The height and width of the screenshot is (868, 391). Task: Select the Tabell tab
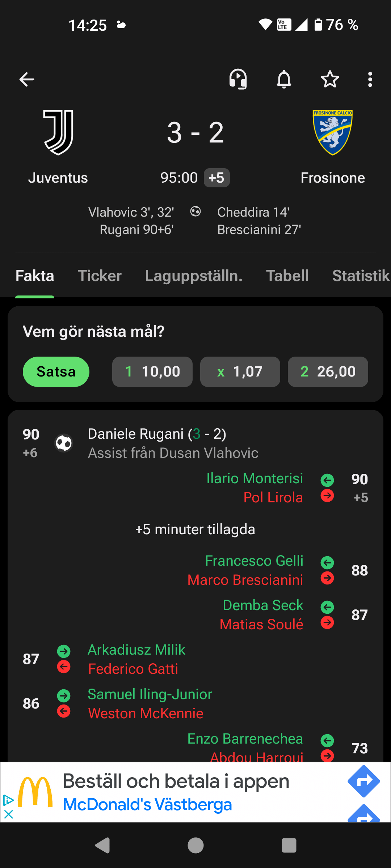tap(287, 276)
